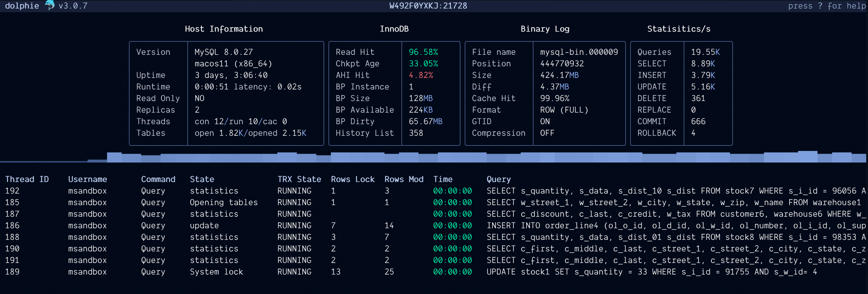Click the stock7 SELECT query
The width and height of the screenshot is (868, 294).
tap(676, 191)
